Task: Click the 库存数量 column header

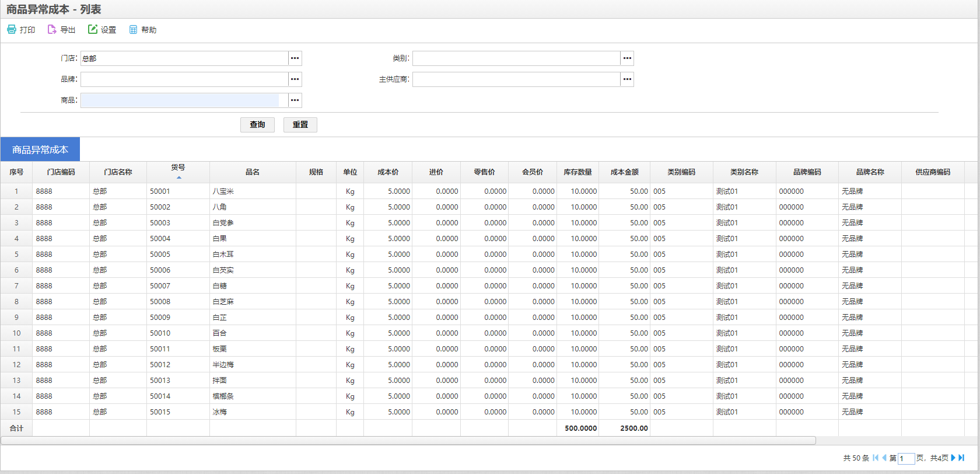Action: pos(578,172)
